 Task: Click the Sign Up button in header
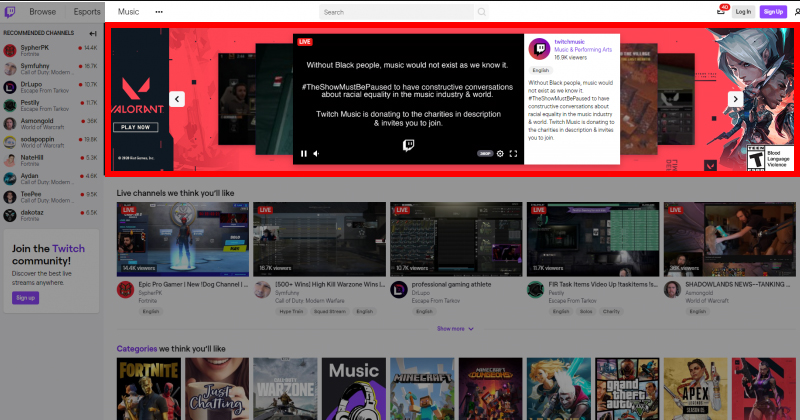(x=773, y=12)
